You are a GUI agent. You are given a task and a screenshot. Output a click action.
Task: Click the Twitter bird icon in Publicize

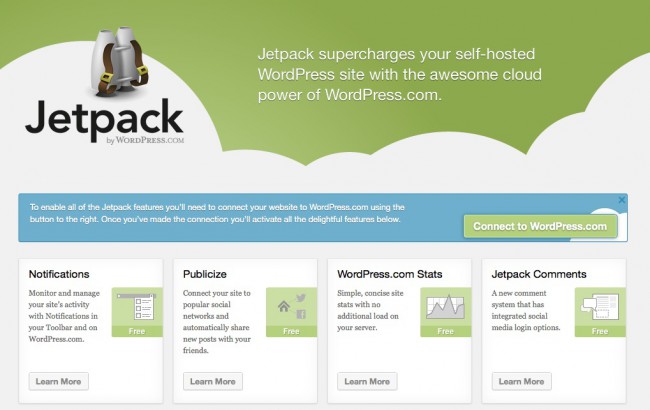pyautogui.click(x=301, y=297)
